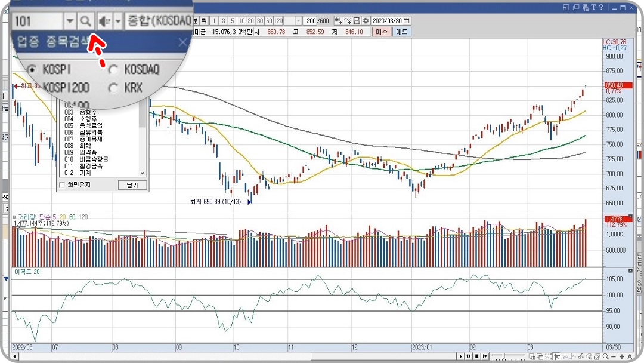Select sector 005 음식료업 in list
The height and width of the screenshot is (363, 644).
point(101,125)
